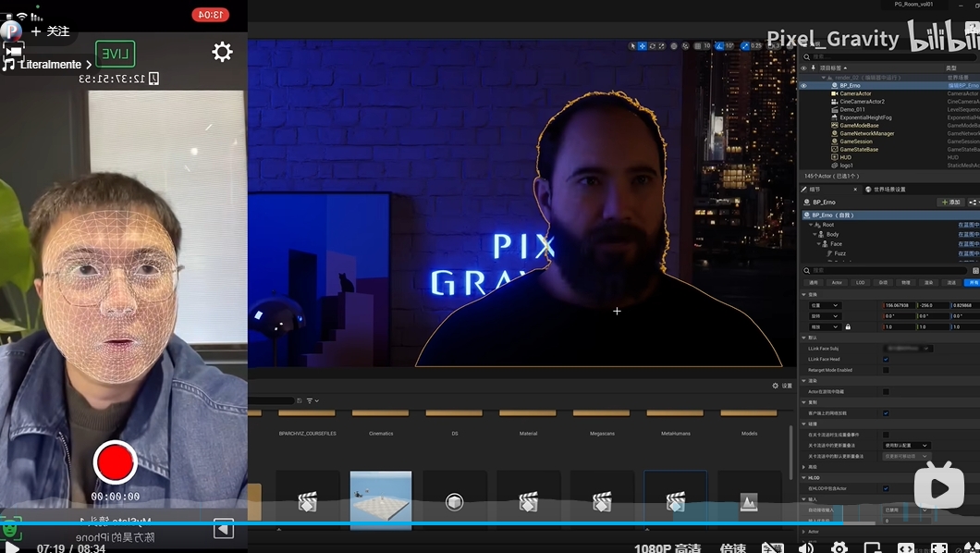Click the Outliner search field
This screenshot has width=980, height=553.
(889, 56)
